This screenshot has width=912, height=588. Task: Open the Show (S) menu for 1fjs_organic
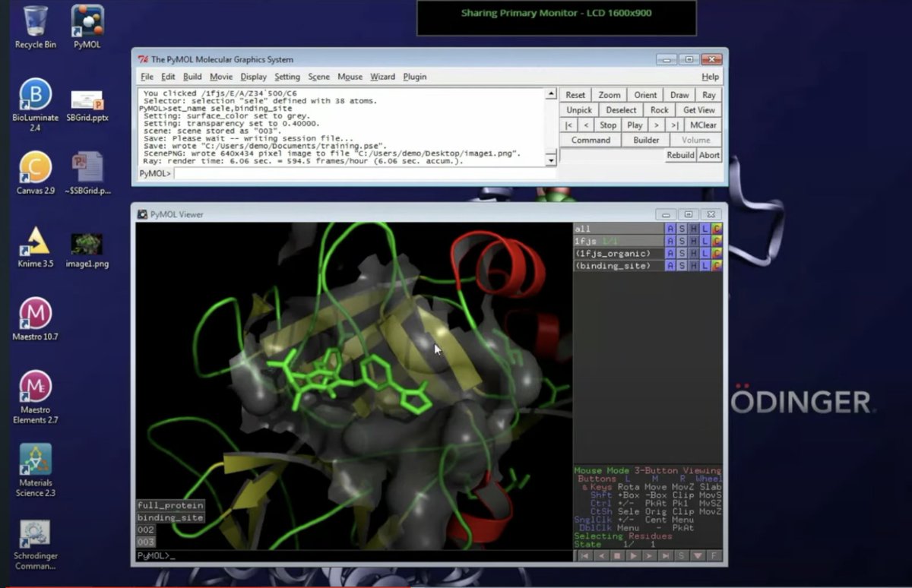[682, 253]
